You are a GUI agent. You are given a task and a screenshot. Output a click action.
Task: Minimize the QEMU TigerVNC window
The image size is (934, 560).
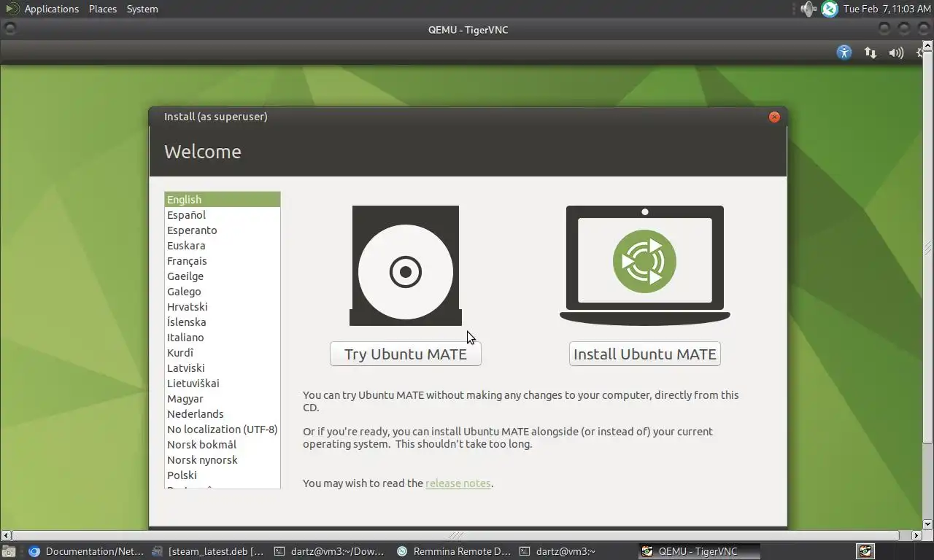(884, 29)
